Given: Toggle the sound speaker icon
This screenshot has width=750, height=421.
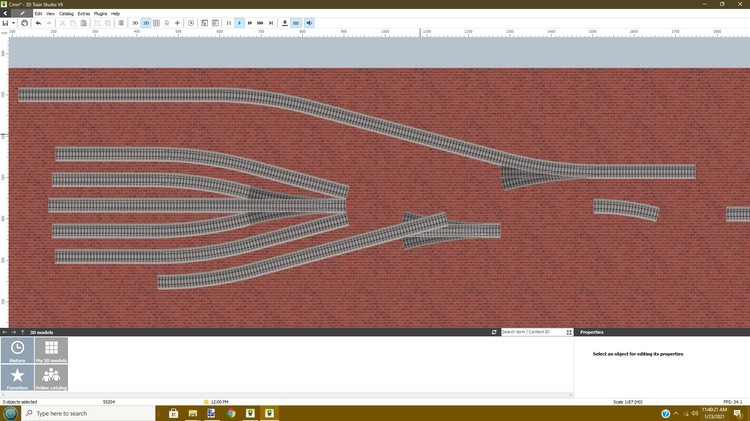Looking at the screenshot, I should 309,23.
